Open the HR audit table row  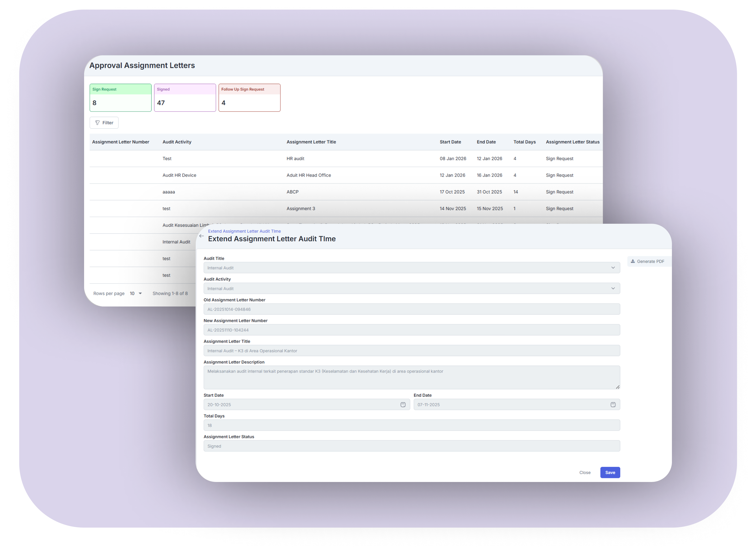(295, 159)
